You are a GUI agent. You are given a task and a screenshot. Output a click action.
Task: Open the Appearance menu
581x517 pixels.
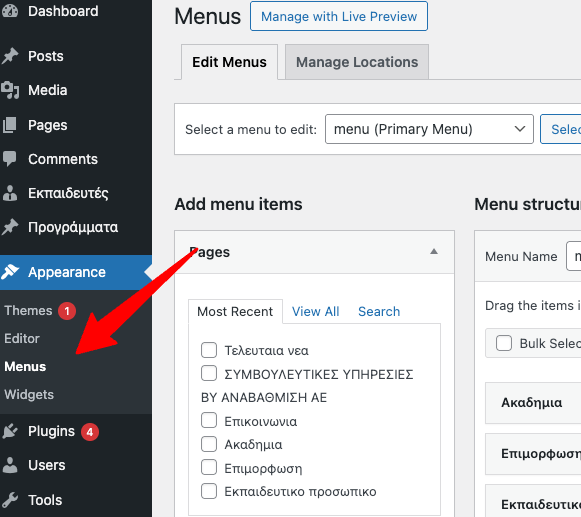pos(76,272)
